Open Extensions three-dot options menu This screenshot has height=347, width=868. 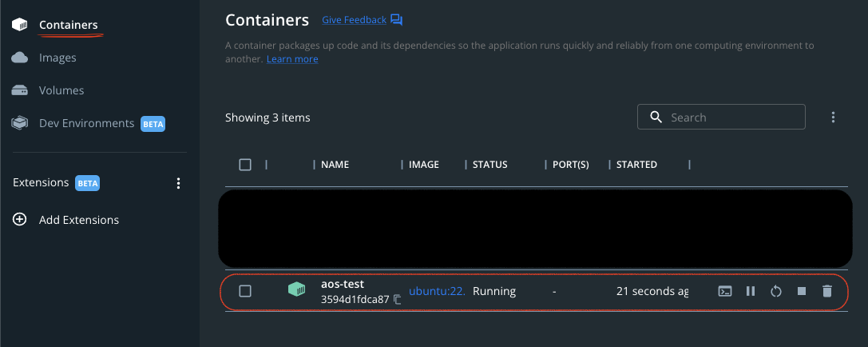tap(178, 183)
